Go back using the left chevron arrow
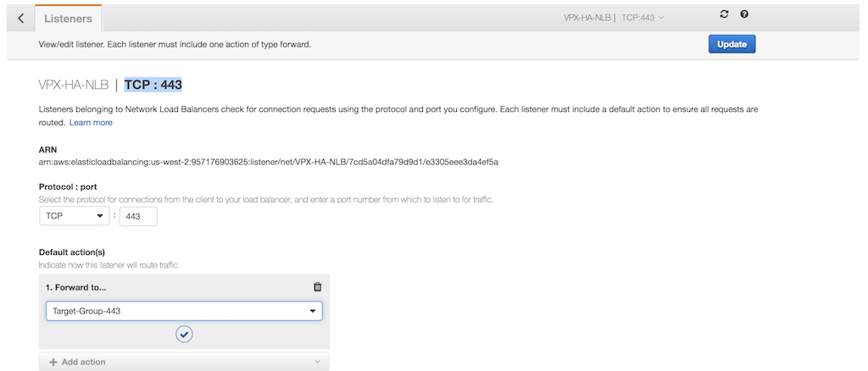This screenshot has height=371, width=868. (x=20, y=19)
